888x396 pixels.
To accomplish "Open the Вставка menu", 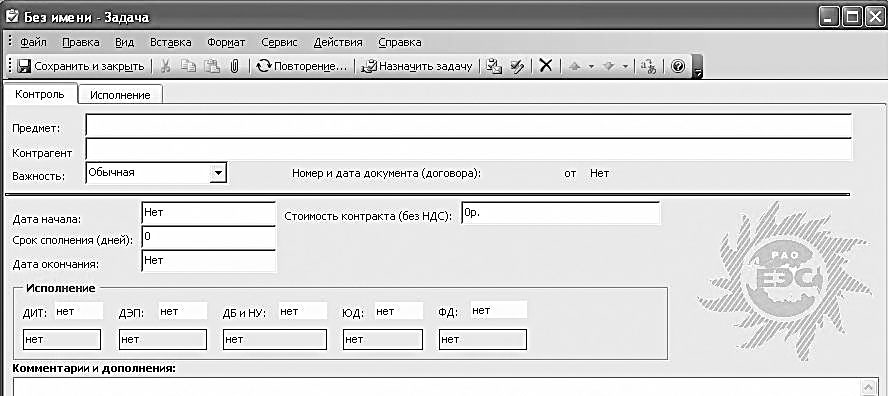I will tap(170, 42).
